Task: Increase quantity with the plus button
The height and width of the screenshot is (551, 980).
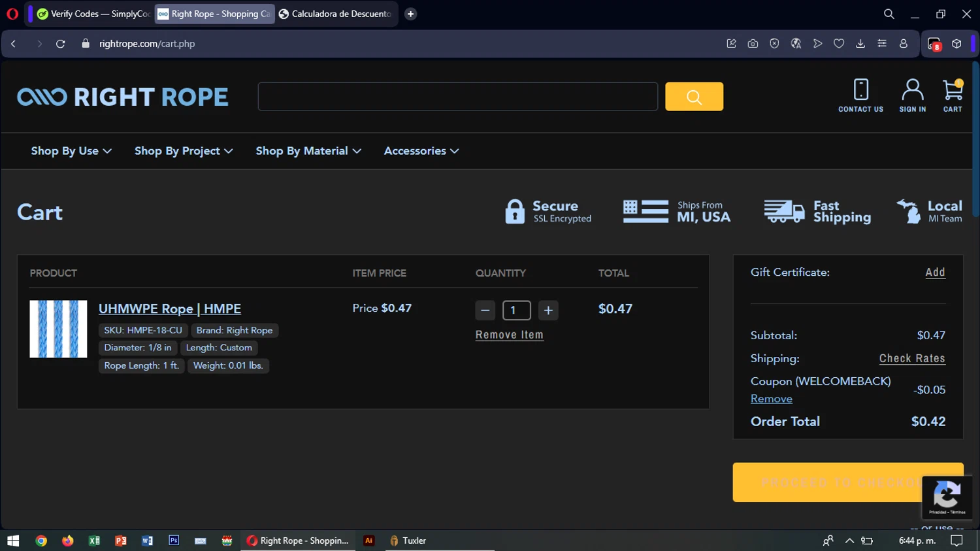Action: [548, 310]
